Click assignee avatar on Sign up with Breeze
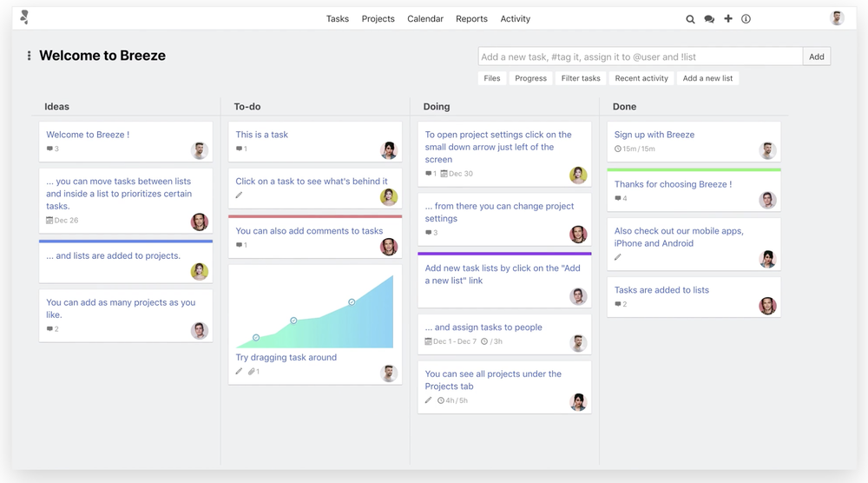 768,150
